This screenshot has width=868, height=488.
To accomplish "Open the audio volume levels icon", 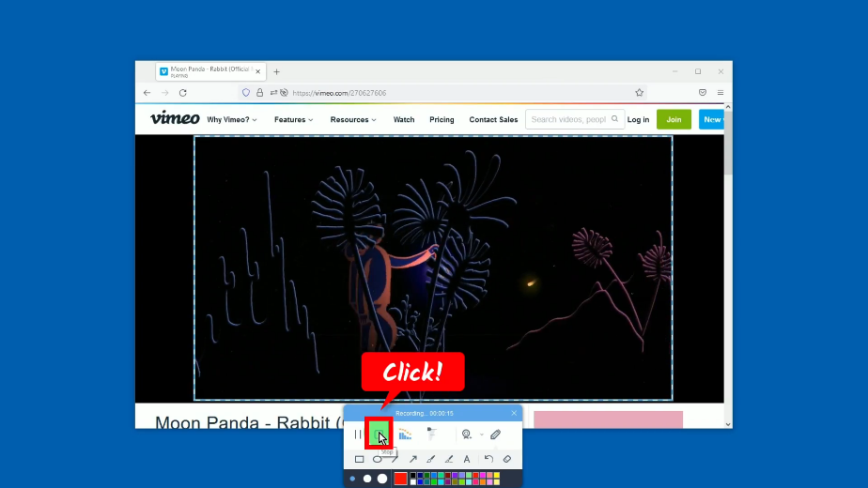I will tap(405, 435).
